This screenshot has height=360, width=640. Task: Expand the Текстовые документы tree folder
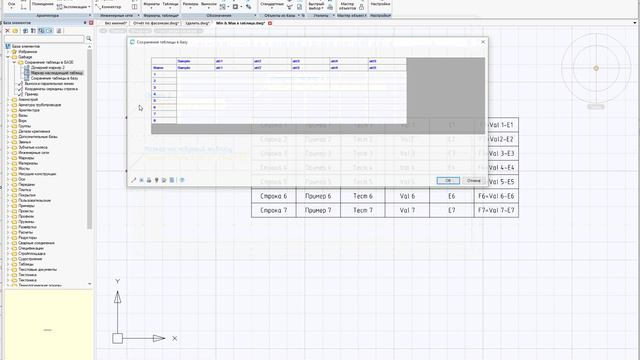point(8,269)
